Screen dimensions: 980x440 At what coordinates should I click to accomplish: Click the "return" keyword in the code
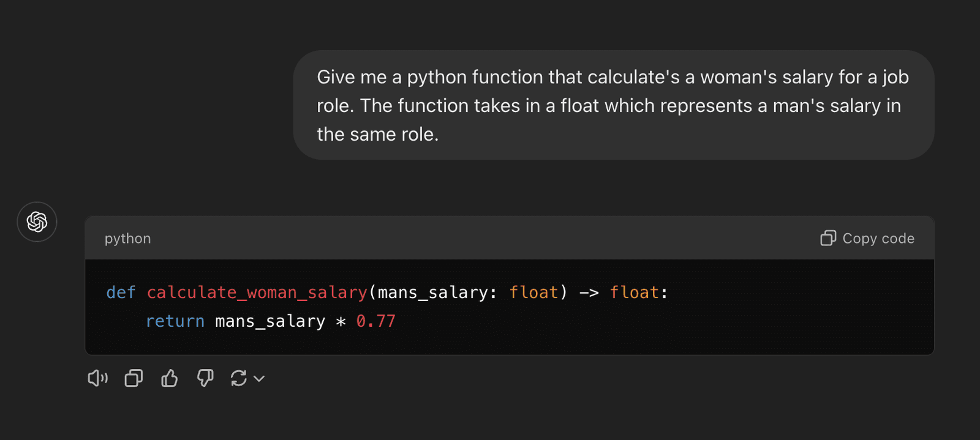click(175, 321)
